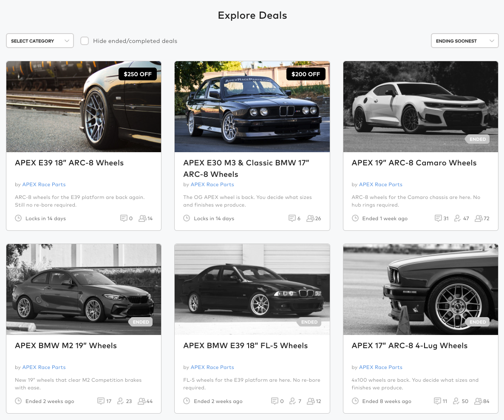
Task: Click the comments icon showing 6
Action: (292, 219)
